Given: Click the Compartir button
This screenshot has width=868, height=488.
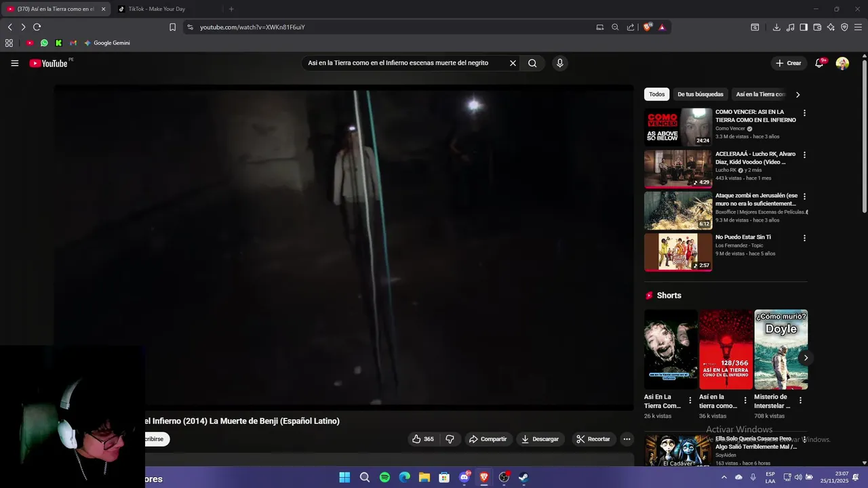Looking at the screenshot, I should point(488,439).
